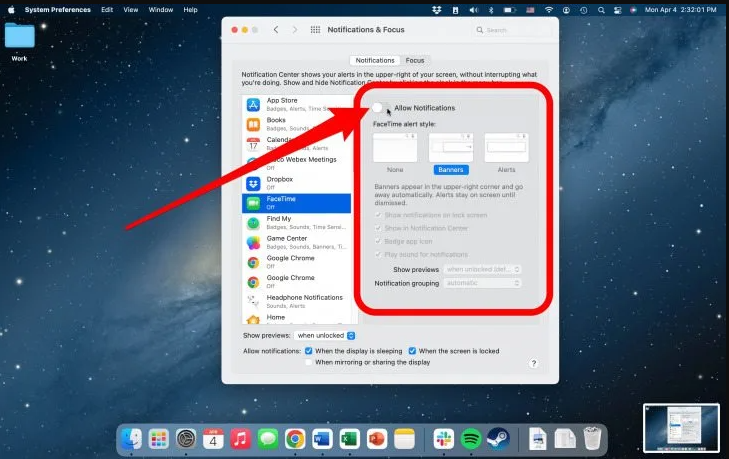Select the Cisco Webex Meetings row
Image resolution: width=729 pixels, height=459 pixels.
(296, 163)
